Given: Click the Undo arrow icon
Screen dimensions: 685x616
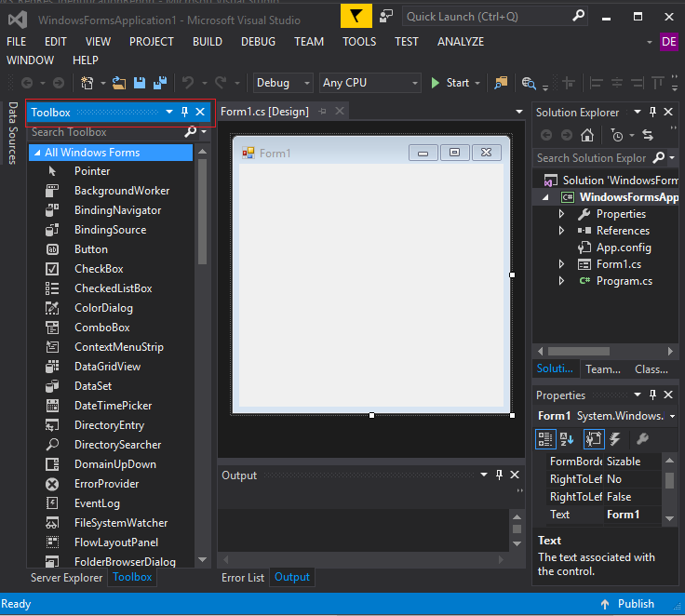Looking at the screenshot, I should point(188,83).
